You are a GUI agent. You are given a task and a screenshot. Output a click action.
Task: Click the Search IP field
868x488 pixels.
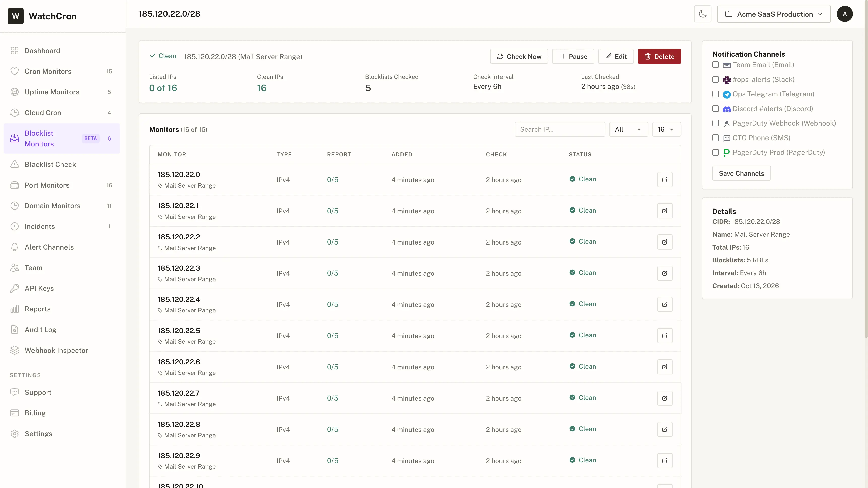coord(560,129)
